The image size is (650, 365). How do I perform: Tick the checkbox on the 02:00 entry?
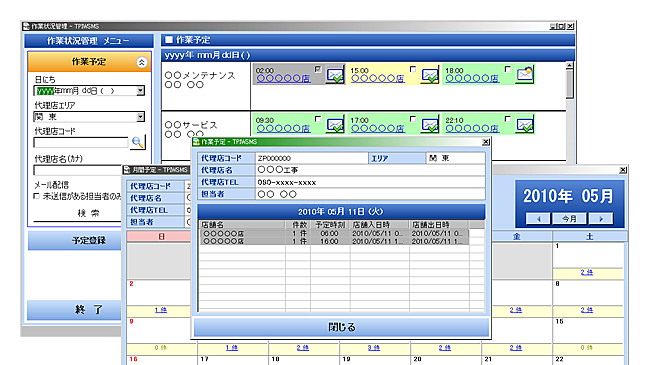coord(318,69)
